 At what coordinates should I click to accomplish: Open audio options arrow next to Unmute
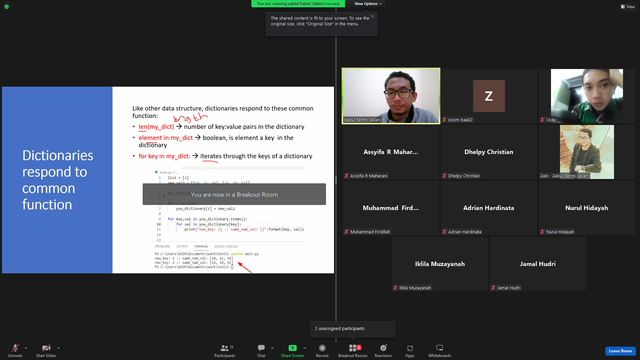[26, 348]
